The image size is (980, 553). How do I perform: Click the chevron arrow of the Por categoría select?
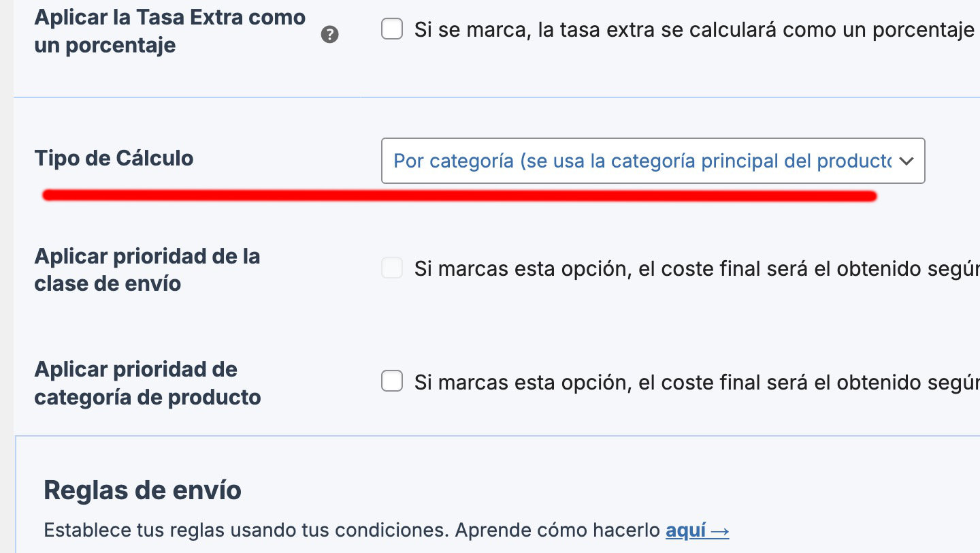pos(906,161)
